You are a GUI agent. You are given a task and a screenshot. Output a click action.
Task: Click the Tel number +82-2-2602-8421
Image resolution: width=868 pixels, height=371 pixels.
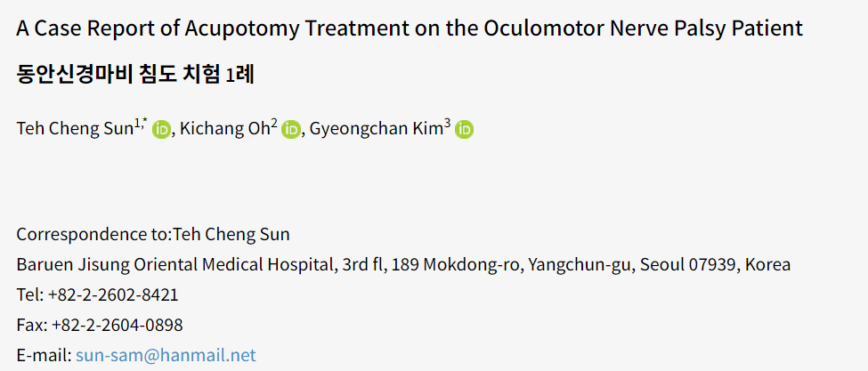click(113, 294)
